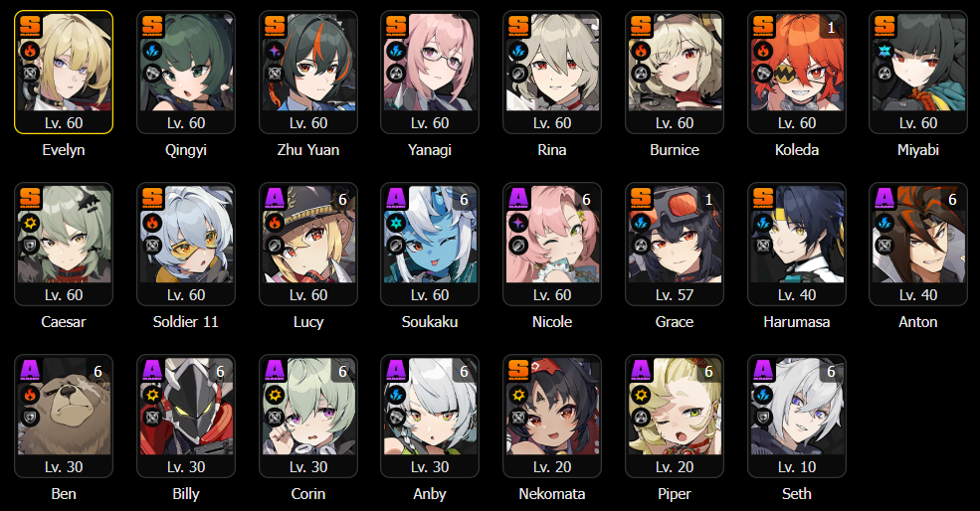Click the ice element icon on Soukaku

[x=396, y=223]
